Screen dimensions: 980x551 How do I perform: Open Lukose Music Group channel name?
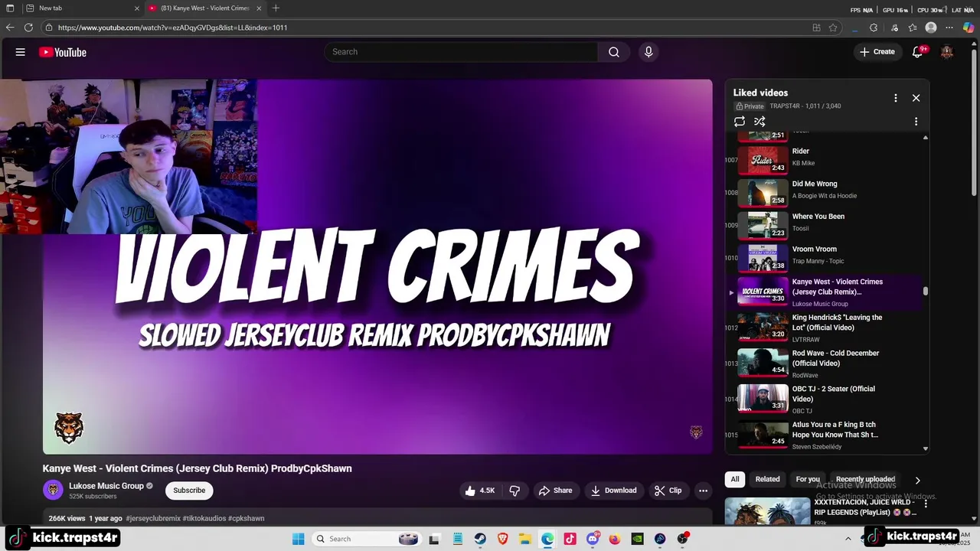pos(106,486)
